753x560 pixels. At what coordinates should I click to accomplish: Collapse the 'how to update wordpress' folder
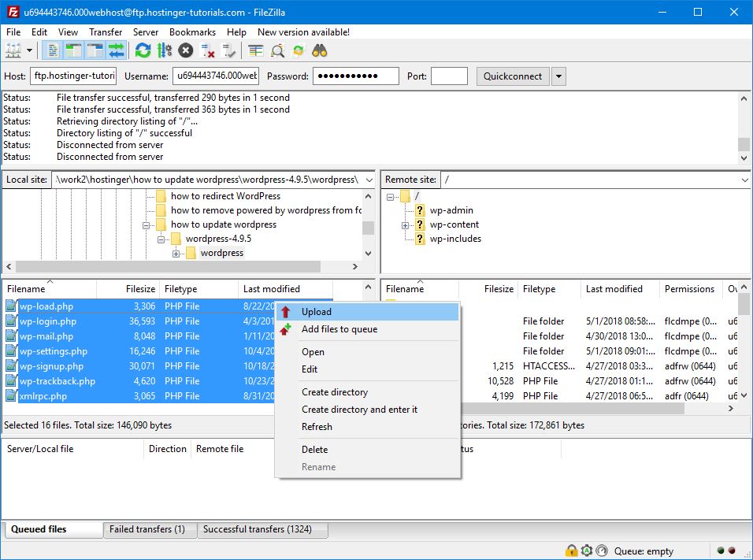click(146, 224)
